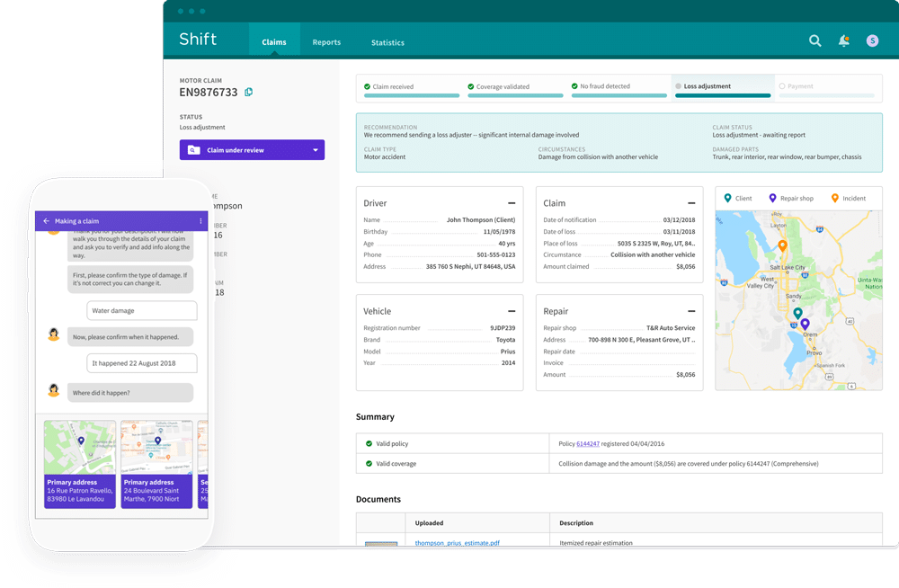Toggle Client marker in map legend

737,199
